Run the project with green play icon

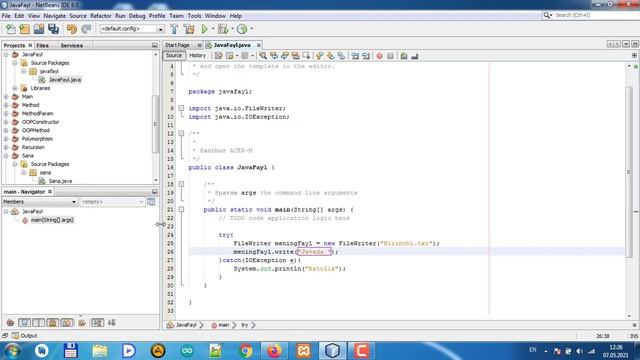click(204, 29)
